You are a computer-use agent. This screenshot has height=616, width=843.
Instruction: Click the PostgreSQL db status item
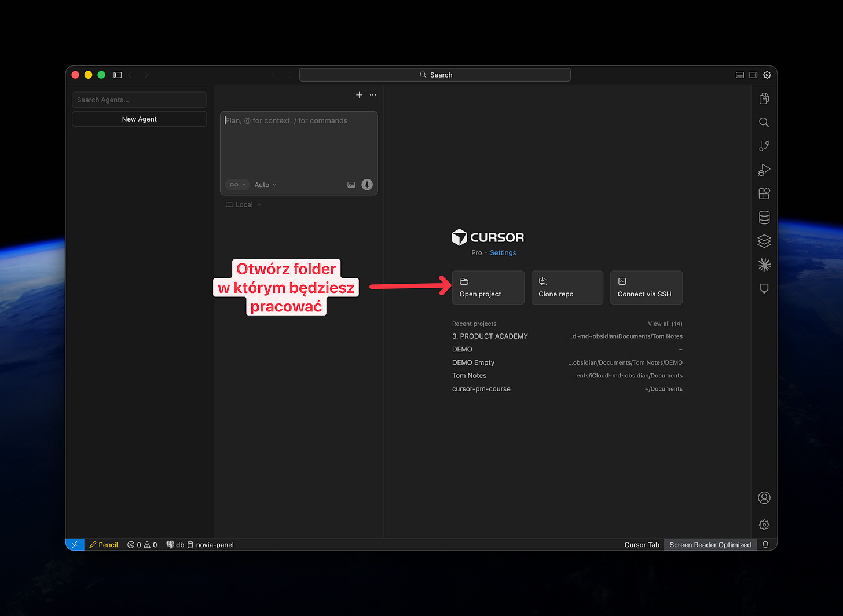[x=175, y=545]
